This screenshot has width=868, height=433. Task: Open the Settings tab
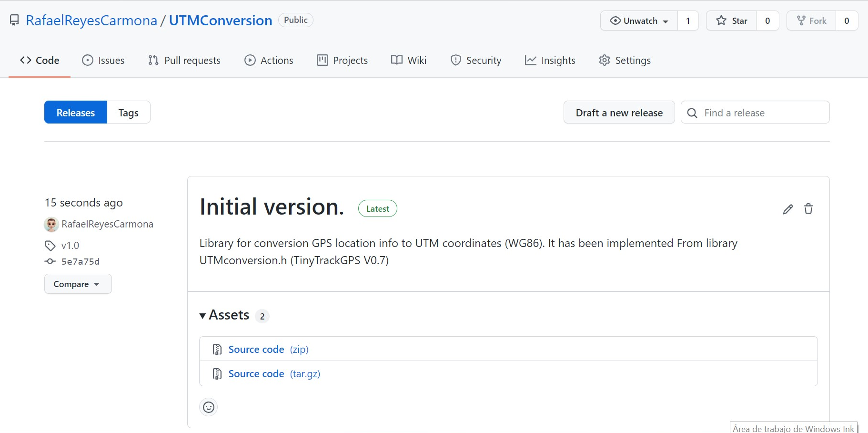coord(625,61)
